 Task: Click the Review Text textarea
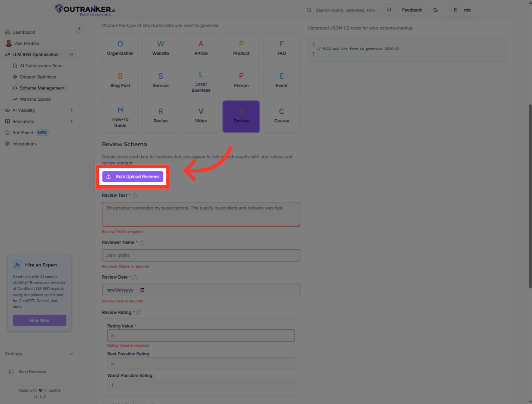pos(201,214)
